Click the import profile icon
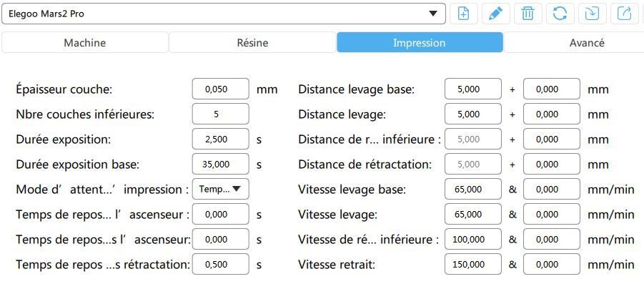Viewport: 644px width, 289px height. click(x=592, y=14)
